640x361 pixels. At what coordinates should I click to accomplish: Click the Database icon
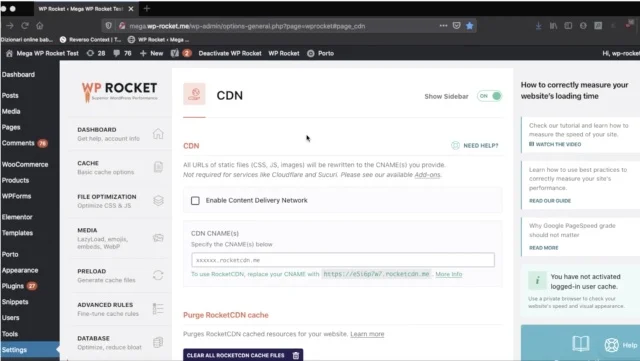point(158,342)
